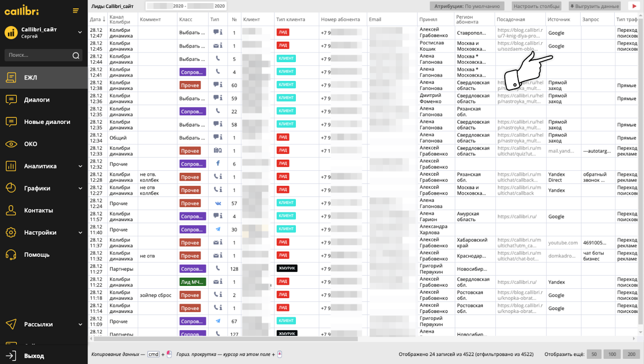Screen dimensions: 644x364
Task: Click the horizontal scrollbar under the table
Action: pyautogui.click(x=225, y=339)
